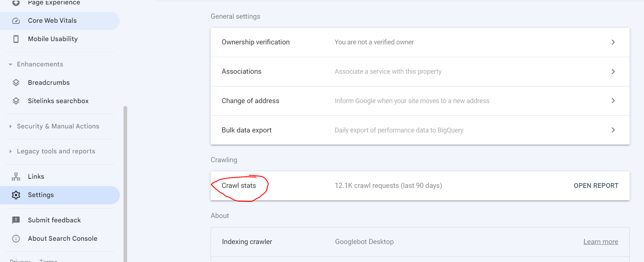Expand Legacy tools and reports section
Screen dimensions: 644x262
click(x=10, y=151)
